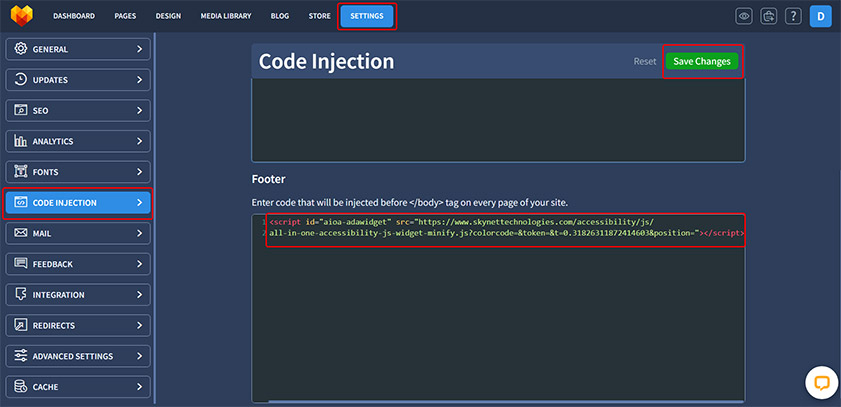Click the Code Injection page heading
This screenshot has width=841, height=407.
[x=326, y=61]
